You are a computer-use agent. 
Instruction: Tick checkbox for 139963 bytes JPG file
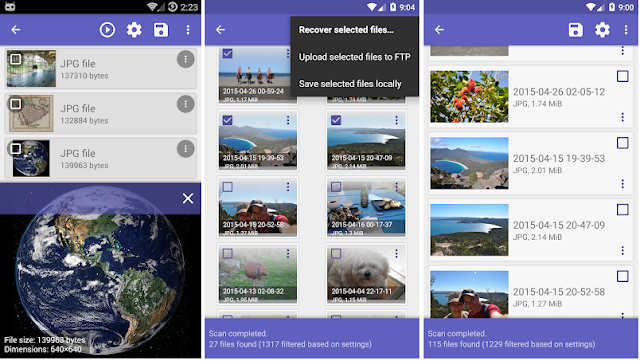point(16,149)
